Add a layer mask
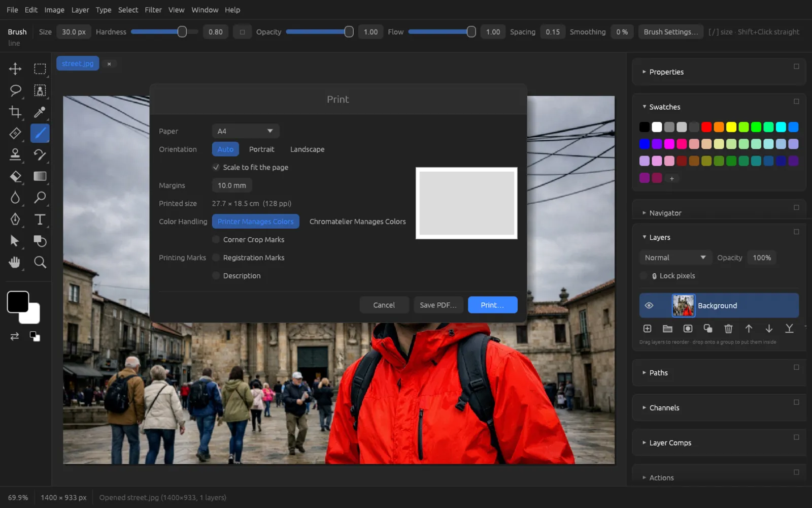The image size is (812, 508). [688, 329]
